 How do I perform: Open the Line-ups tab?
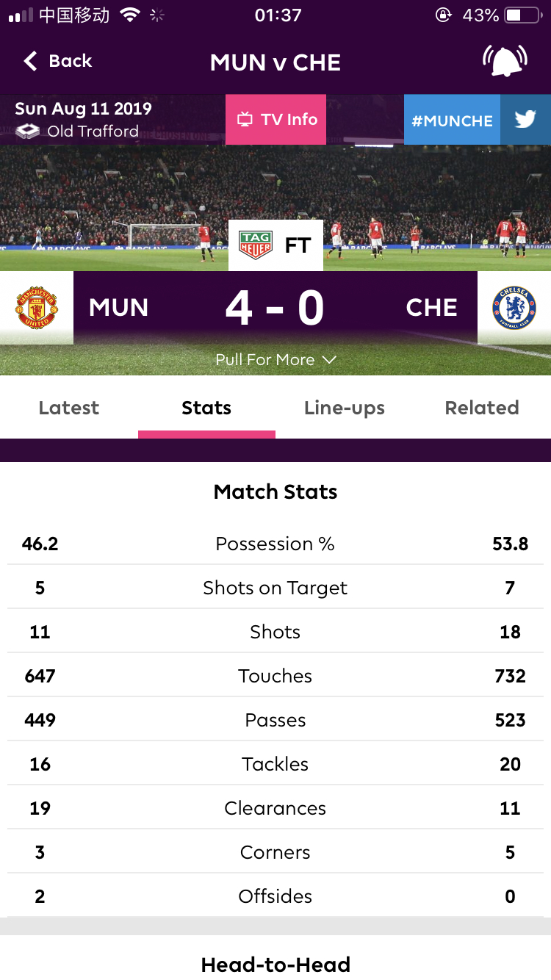[x=345, y=408]
